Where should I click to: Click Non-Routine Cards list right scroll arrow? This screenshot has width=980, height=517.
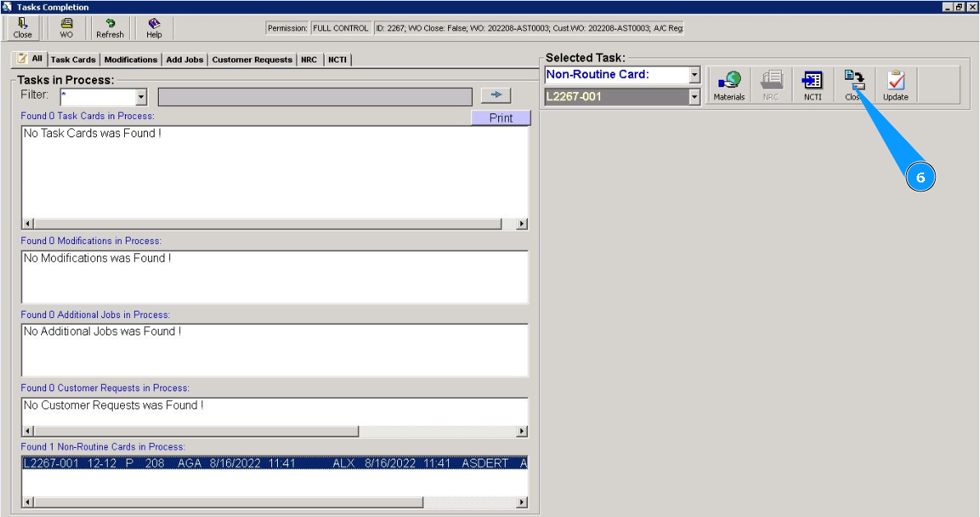[522, 502]
